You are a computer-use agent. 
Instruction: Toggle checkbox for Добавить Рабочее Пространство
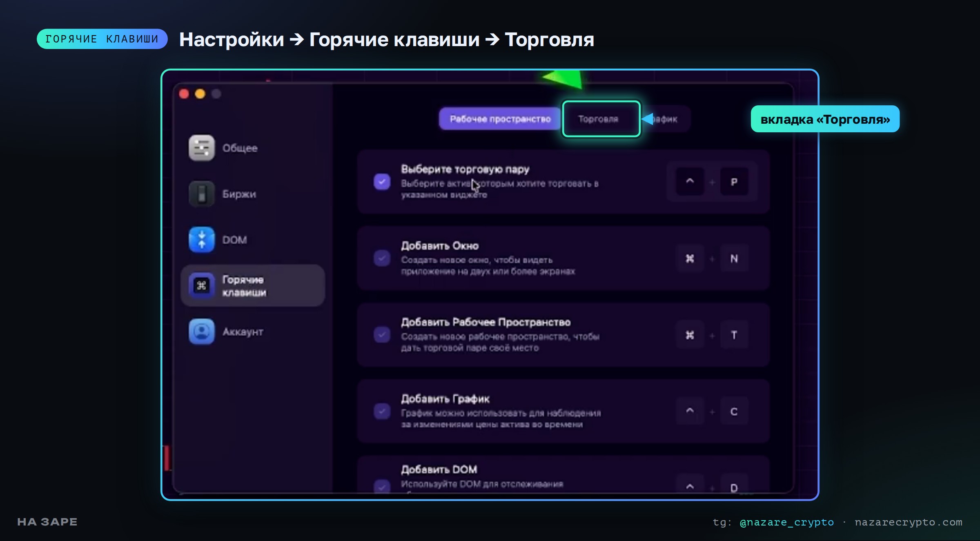point(382,335)
